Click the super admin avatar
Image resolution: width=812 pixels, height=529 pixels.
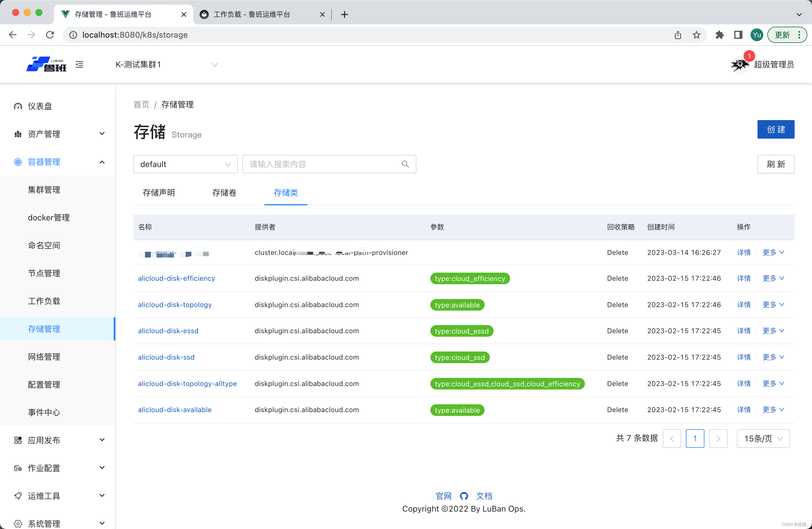pyautogui.click(x=739, y=64)
